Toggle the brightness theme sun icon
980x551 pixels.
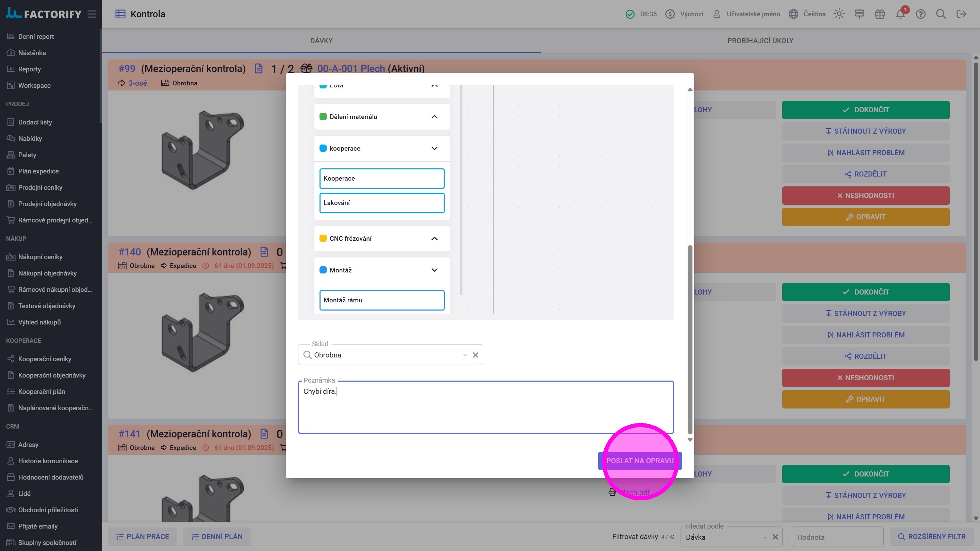pyautogui.click(x=839, y=14)
